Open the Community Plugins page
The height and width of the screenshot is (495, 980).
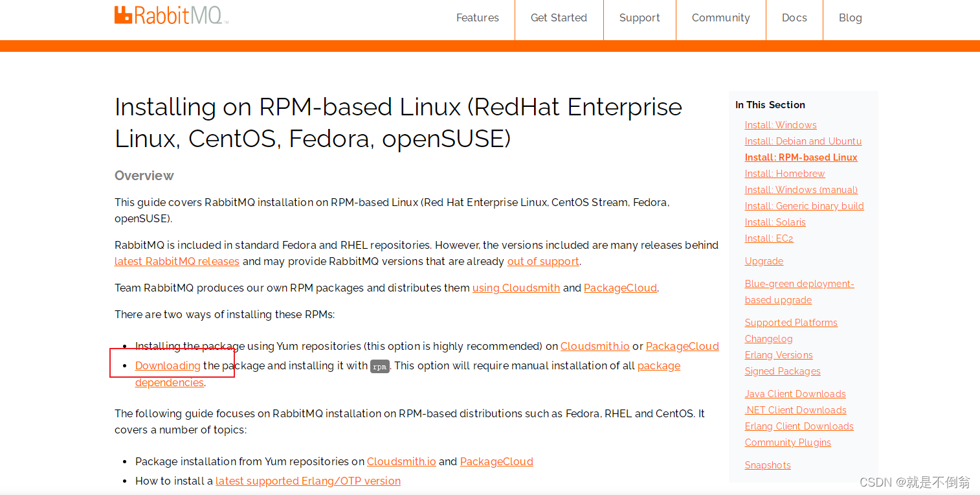point(788,442)
